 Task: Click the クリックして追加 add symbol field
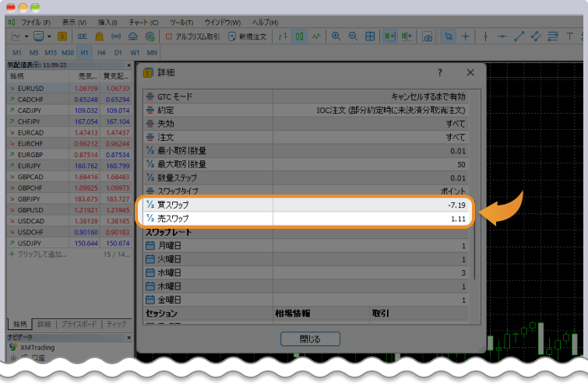tap(42, 254)
